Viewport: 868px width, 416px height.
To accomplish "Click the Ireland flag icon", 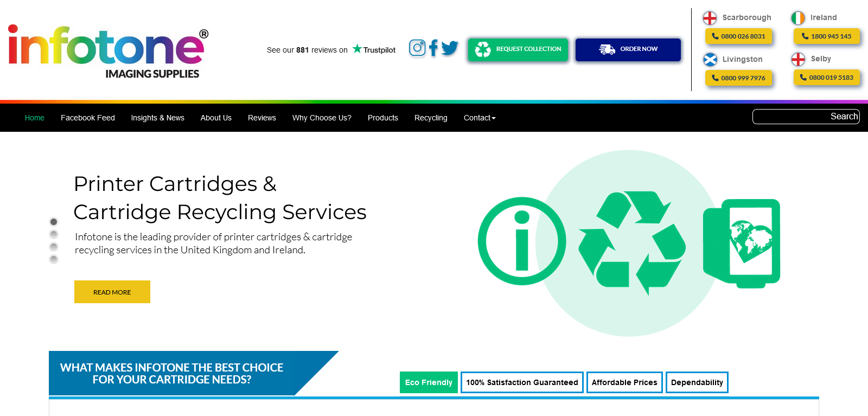I will 798,18.
